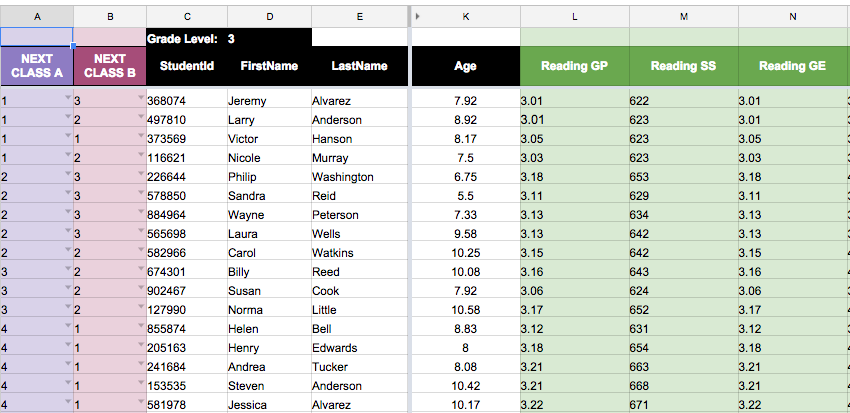The image size is (850, 413).
Task: Open Class A dropdown for Billy Reed row
Action: [68, 268]
